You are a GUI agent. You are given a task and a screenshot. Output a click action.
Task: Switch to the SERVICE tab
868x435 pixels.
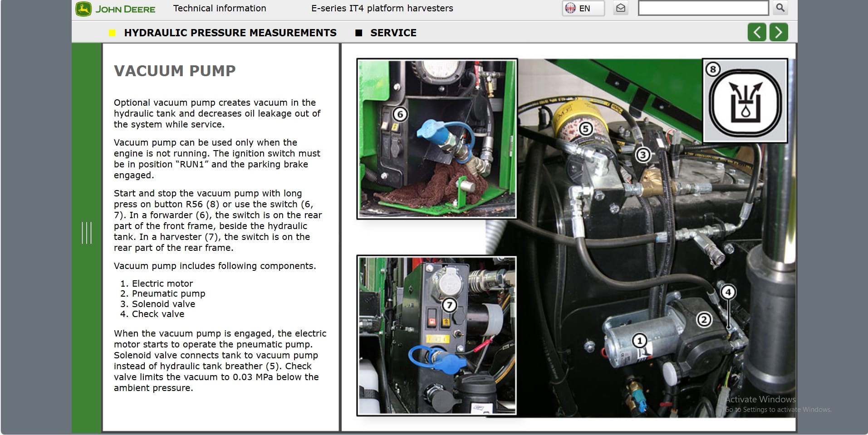click(x=393, y=33)
